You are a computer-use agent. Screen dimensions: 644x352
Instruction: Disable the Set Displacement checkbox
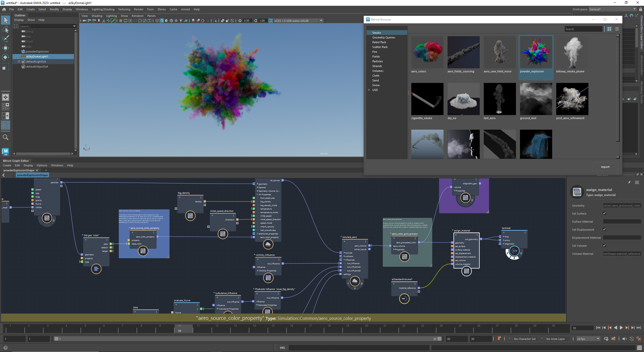[605, 229]
